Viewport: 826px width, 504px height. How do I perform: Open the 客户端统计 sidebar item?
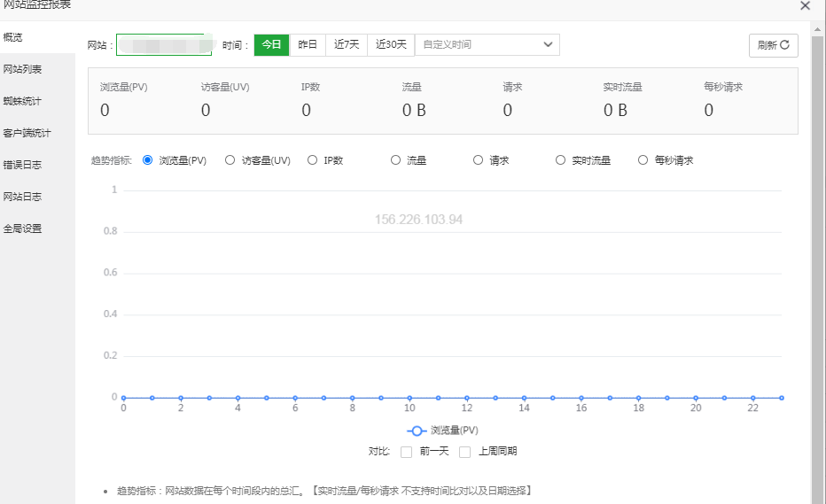pos(37,133)
